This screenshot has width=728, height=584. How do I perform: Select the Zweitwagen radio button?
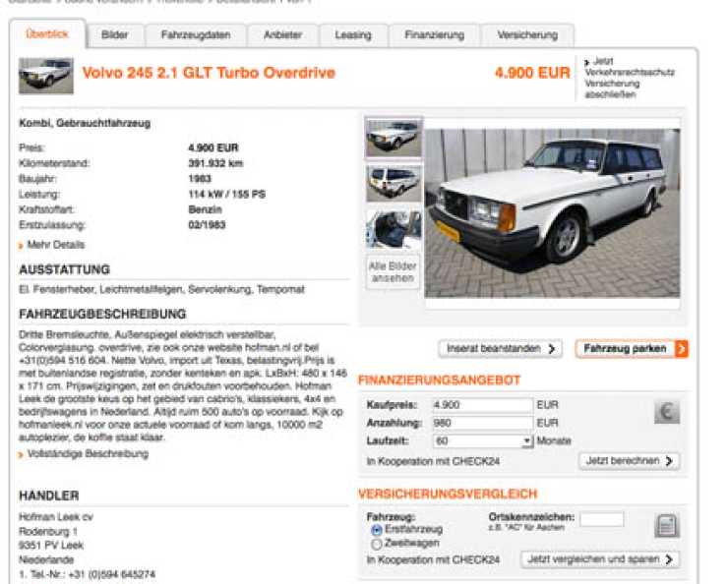pyautogui.click(x=377, y=544)
